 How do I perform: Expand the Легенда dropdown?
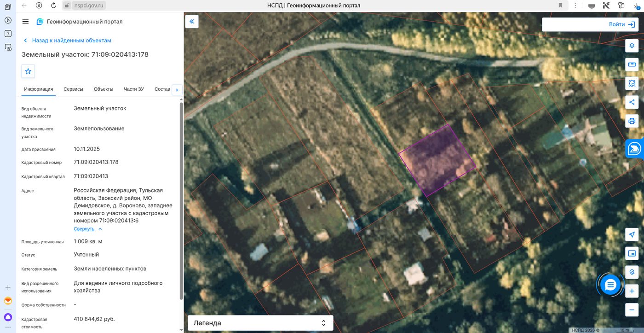tap(260, 323)
